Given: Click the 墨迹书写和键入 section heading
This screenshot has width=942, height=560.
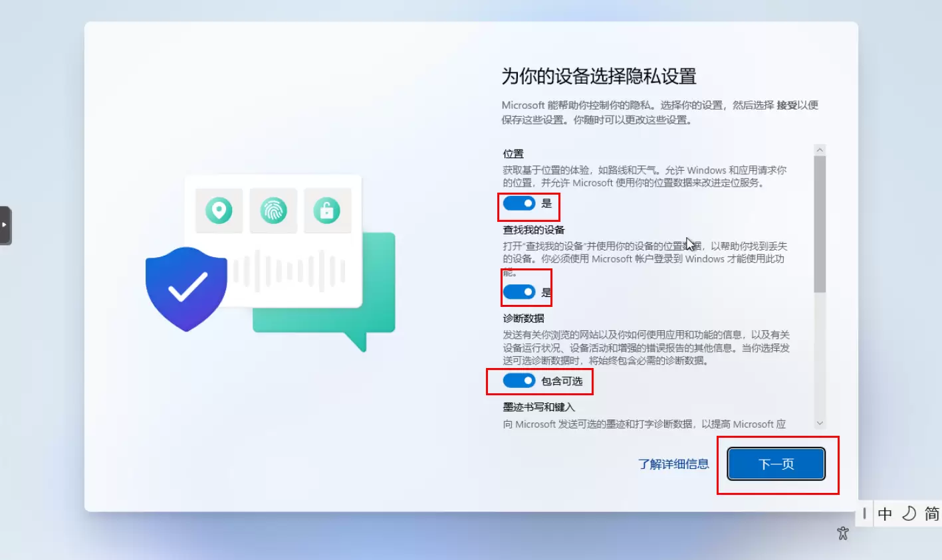Looking at the screenshot, I should pos(538,407).
